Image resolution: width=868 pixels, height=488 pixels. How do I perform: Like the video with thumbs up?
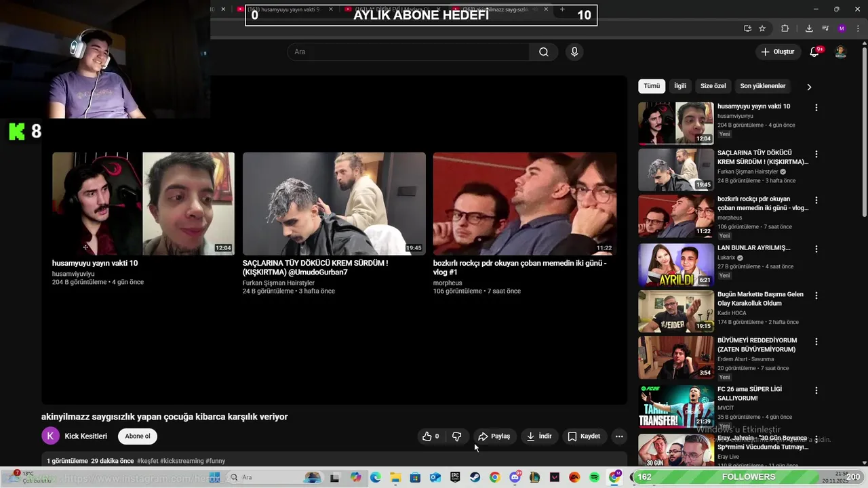pos(431,436)
